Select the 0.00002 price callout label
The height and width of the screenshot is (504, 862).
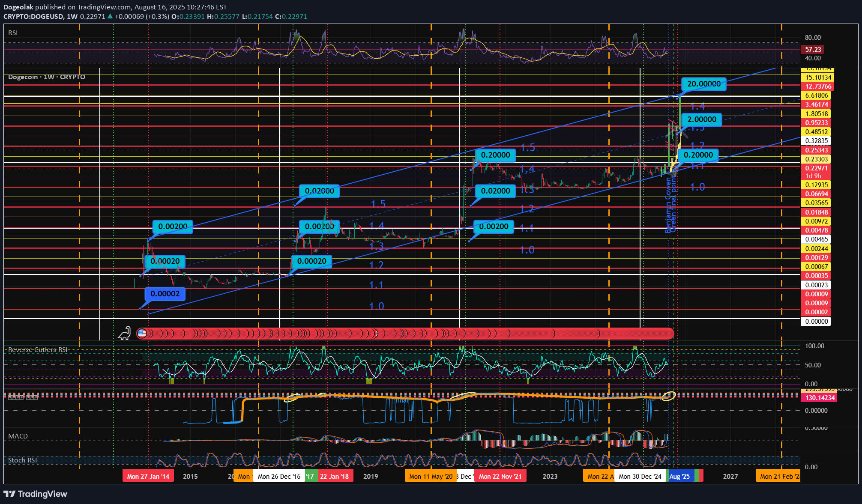[x=165, y=294]
